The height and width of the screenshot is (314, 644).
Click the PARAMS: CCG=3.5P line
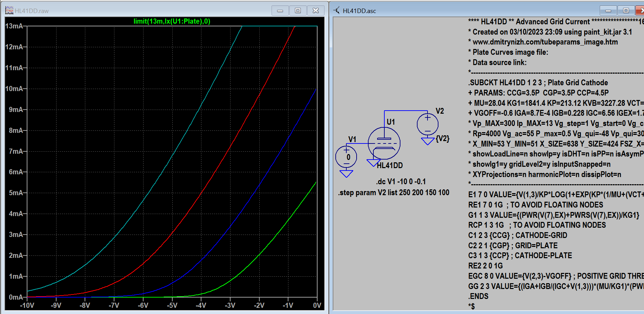(x=538, y=93)
